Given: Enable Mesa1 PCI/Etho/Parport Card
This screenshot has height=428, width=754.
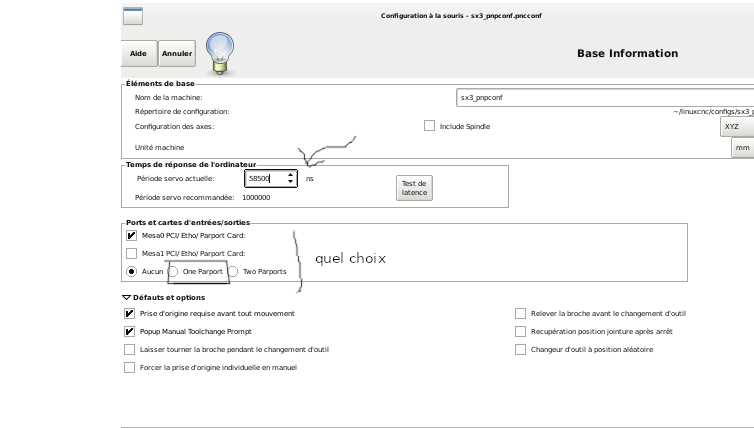Looking at the screenshot, I should click(131, 253).
